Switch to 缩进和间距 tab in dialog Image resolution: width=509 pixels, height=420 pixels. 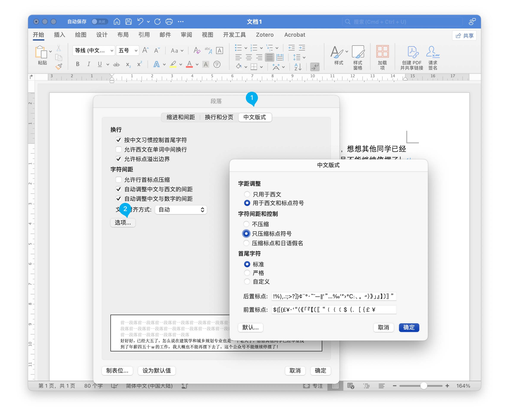[181, 117]
